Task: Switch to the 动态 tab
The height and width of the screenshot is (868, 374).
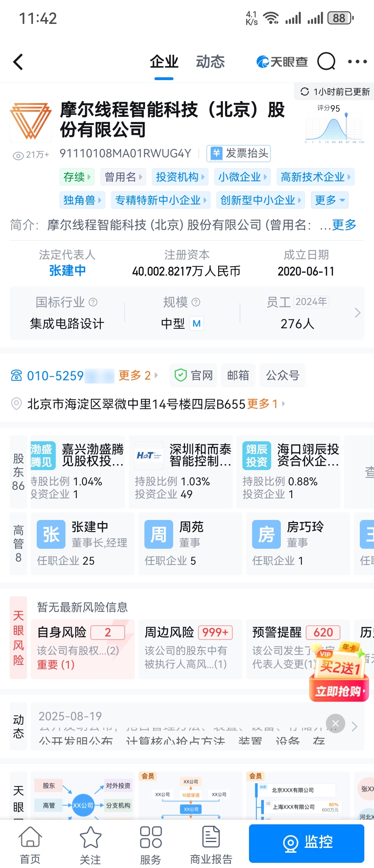Action: (210, 62)
